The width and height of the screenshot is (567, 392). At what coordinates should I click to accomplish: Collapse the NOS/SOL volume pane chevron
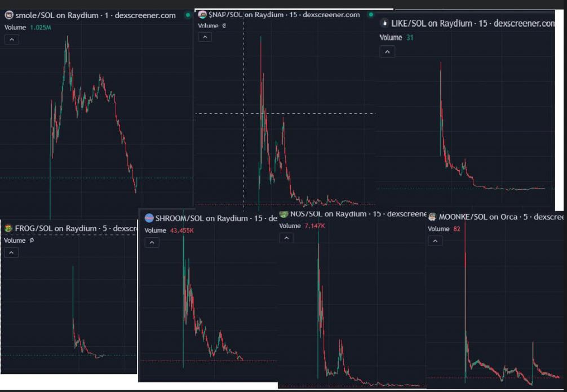pos(286,238)
